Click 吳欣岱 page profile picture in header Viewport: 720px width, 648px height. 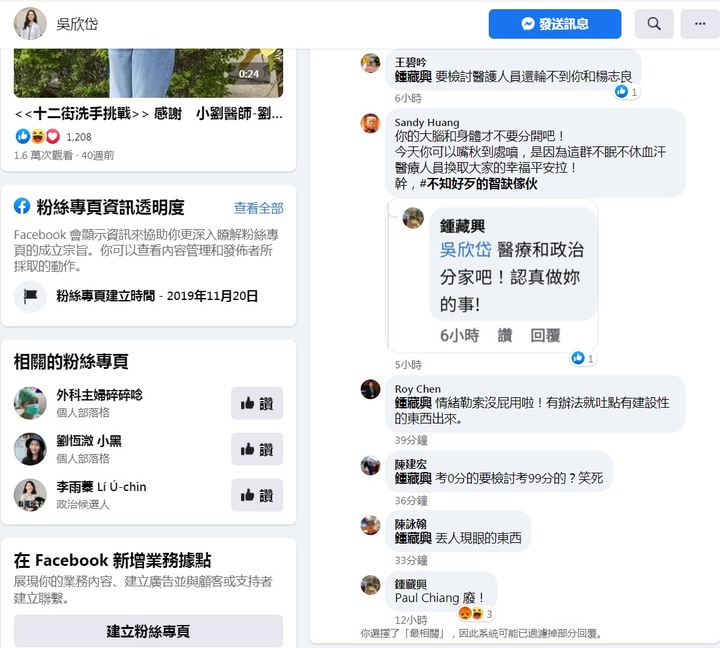tap(30, 23)
